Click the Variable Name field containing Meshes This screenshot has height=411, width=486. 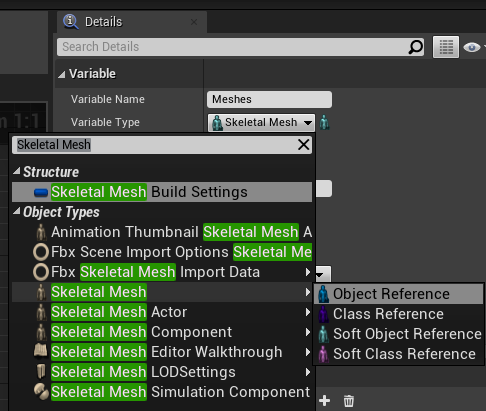coord(269,99)
